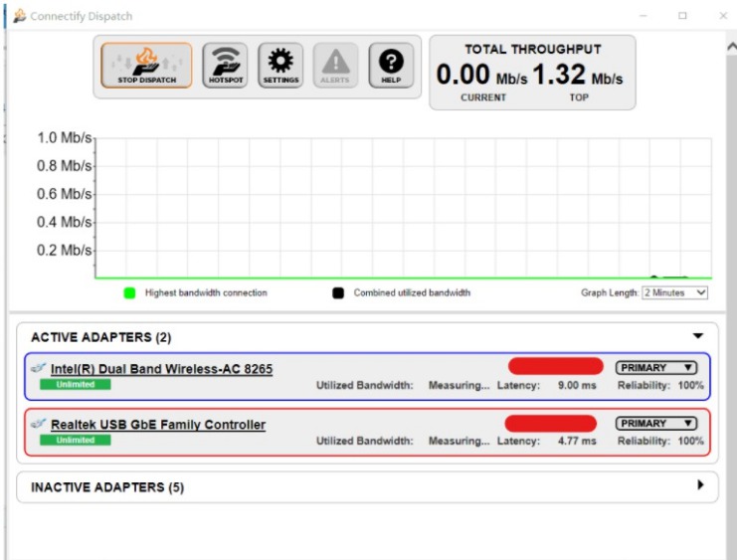Click the Highest bandwidth connection legend label
The width and height of the screenshot is (737, 560).
[x=206, y=292]
